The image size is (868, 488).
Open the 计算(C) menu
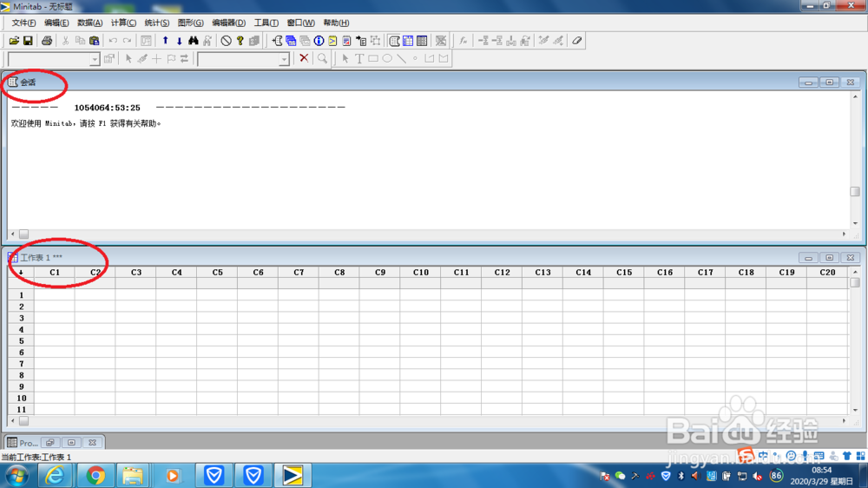123,23
